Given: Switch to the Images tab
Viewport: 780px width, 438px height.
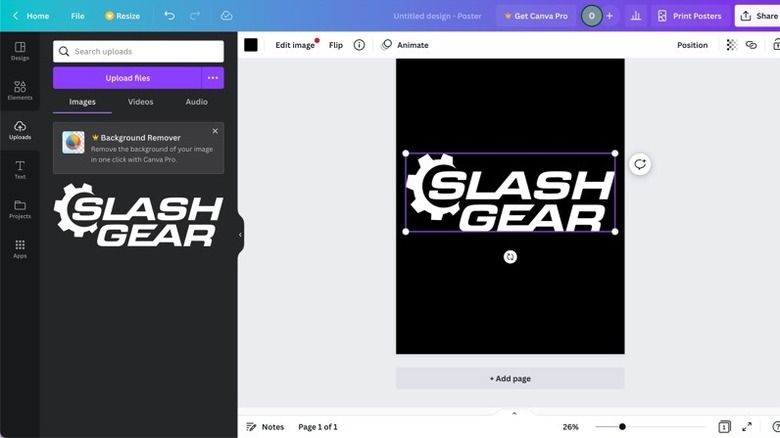Looking at the screenshot, I should point(82,102).
